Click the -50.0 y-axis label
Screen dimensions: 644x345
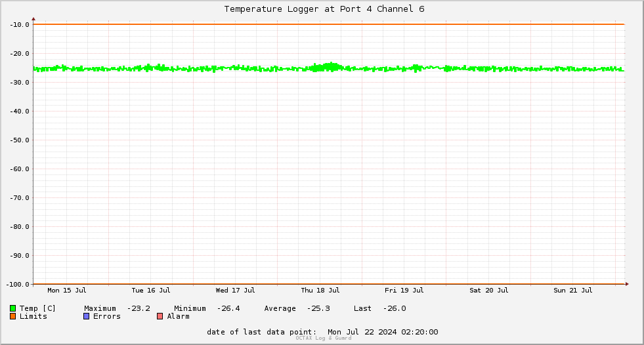pyautogui.click(x=20, y=140)
